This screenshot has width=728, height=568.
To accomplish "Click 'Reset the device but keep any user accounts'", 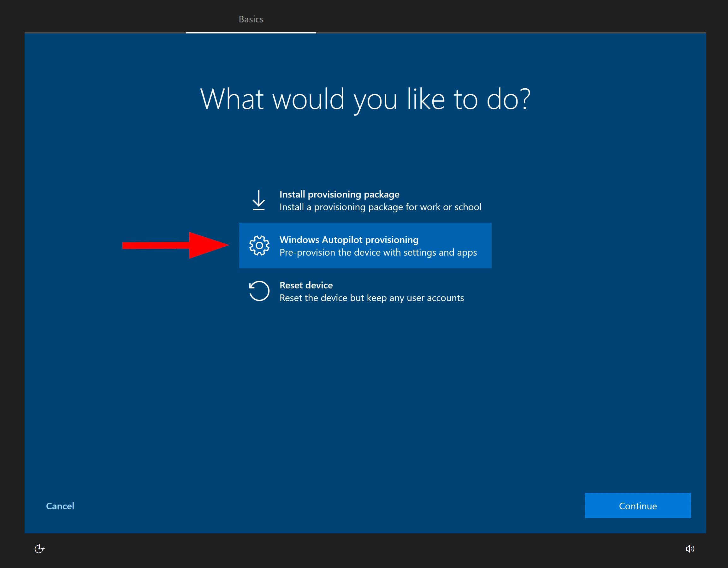I will click(371, 298).
